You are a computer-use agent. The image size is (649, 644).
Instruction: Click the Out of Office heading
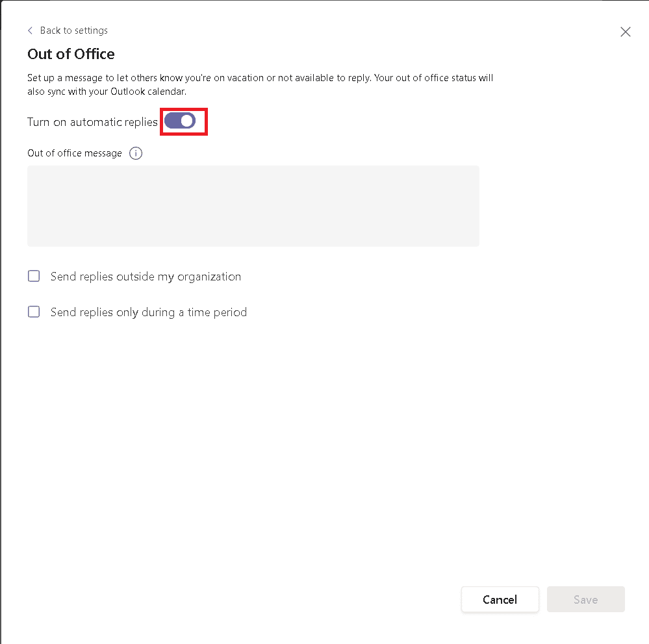click(x=71, y=54)
